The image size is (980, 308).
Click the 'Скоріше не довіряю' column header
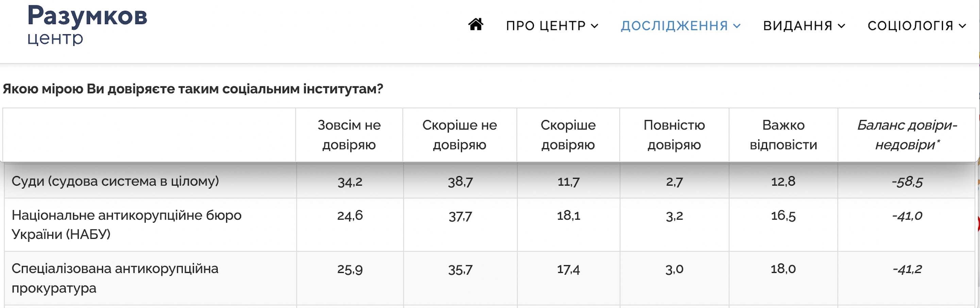pyautogui.click(x=459, y=135)
